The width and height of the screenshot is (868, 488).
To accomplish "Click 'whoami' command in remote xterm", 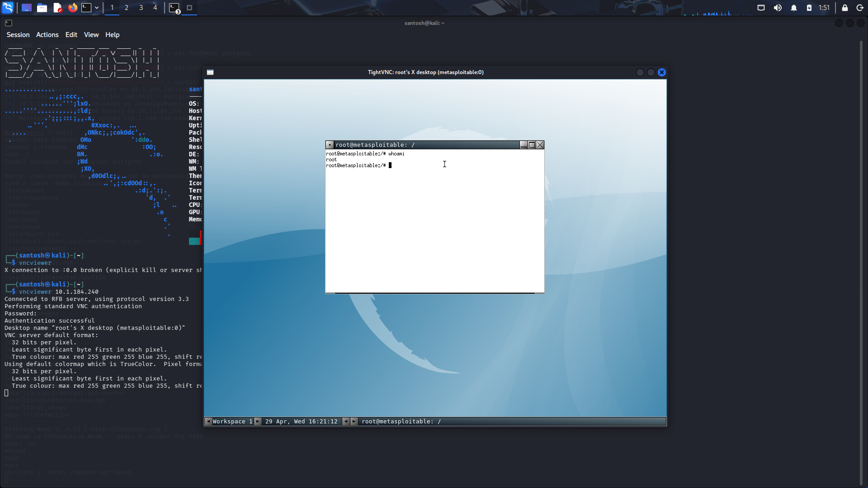I will point(396,154).
